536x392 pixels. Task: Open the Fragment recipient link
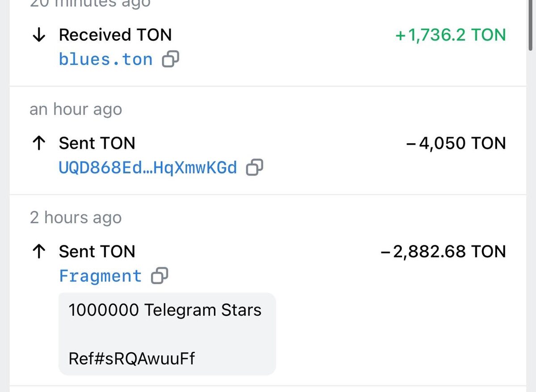pos(100,276)
